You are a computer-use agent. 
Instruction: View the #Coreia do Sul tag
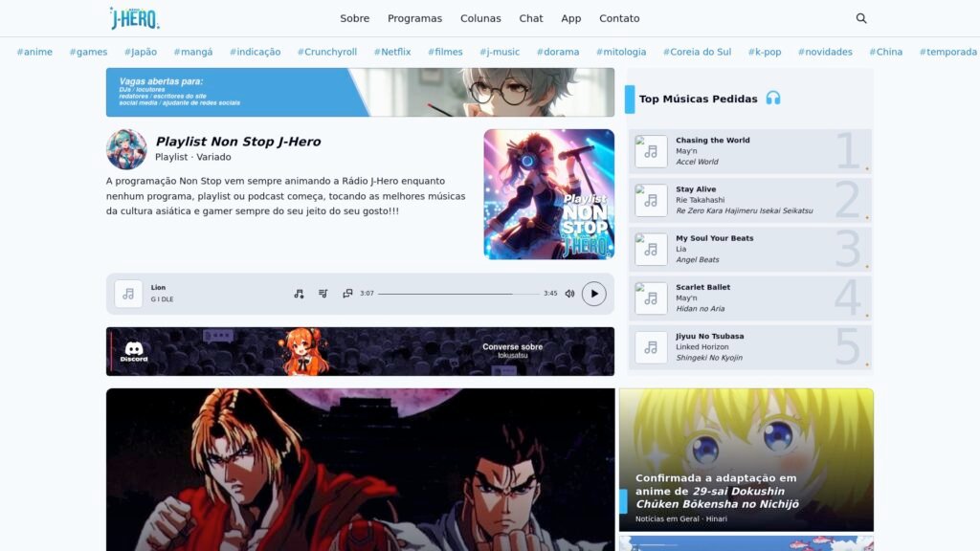(697, 52)
